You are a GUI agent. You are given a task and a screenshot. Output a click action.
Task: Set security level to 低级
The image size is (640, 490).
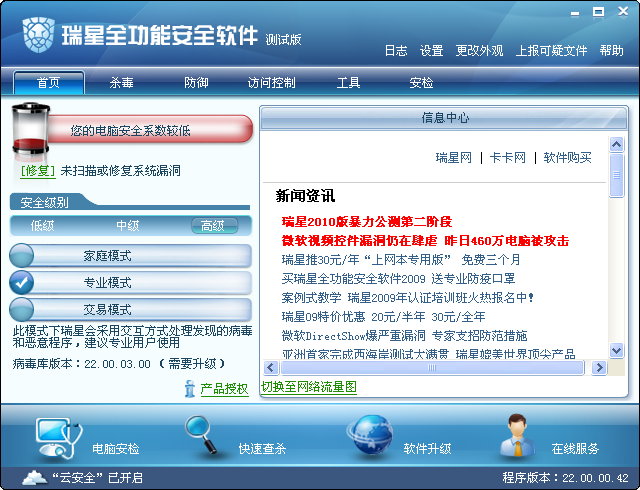tap(42, 225)
